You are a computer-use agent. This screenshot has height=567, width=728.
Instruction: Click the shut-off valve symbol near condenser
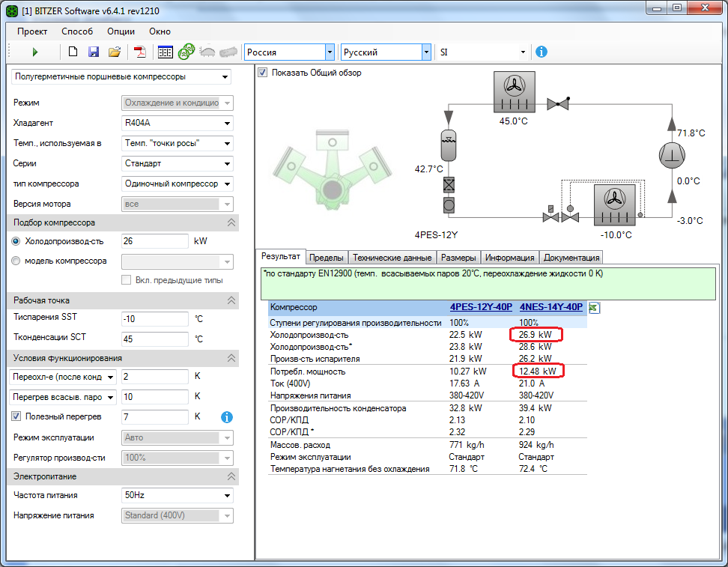tap(557, 103)
